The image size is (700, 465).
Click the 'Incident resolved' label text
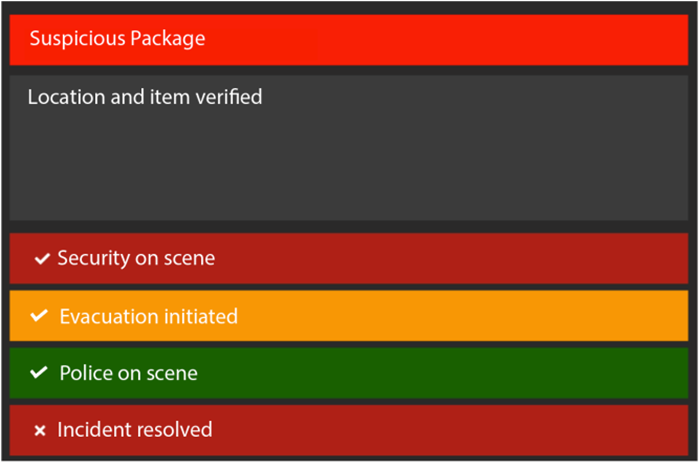[x=135, y=430]
